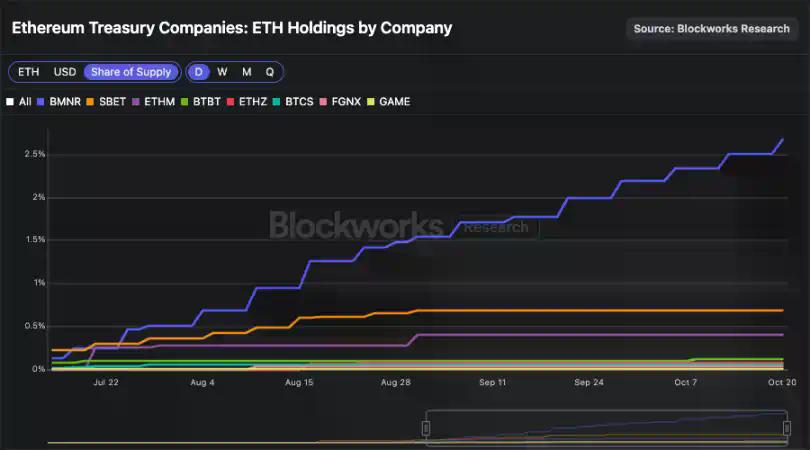Viewport: 810px width, 450px height.
Task: Click the Source: Blockworks Research badge
Action: [x=711, y=29]
